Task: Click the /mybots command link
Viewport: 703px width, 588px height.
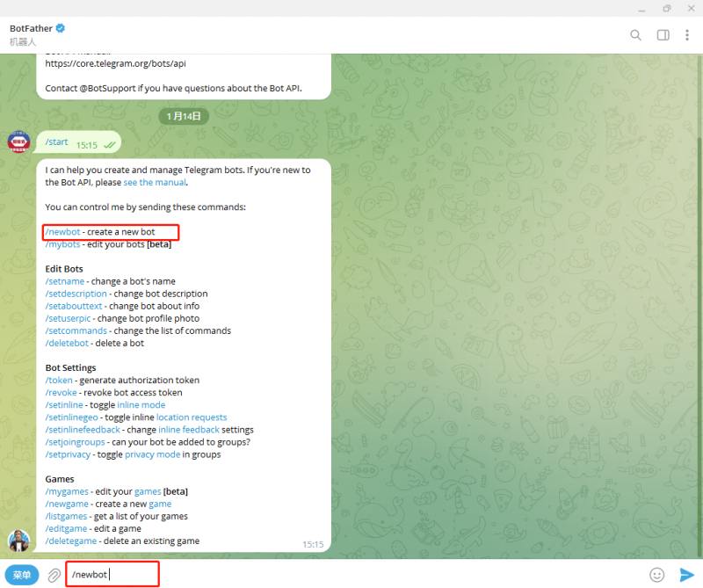Action: point(62,244)
